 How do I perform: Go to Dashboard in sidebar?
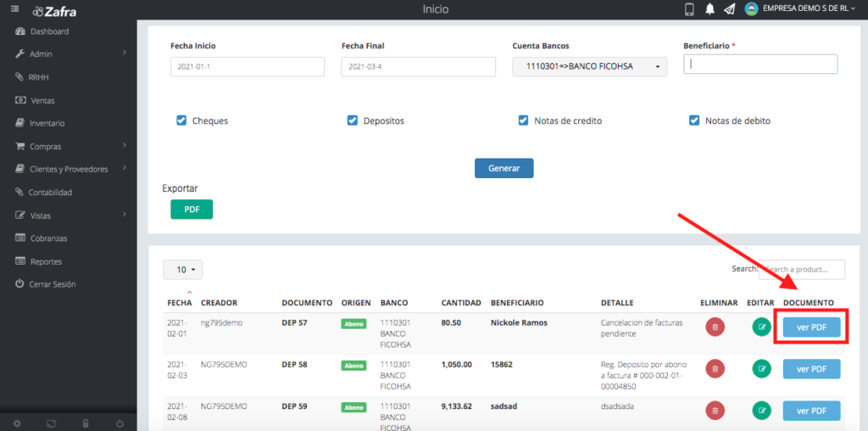(50, 31)
